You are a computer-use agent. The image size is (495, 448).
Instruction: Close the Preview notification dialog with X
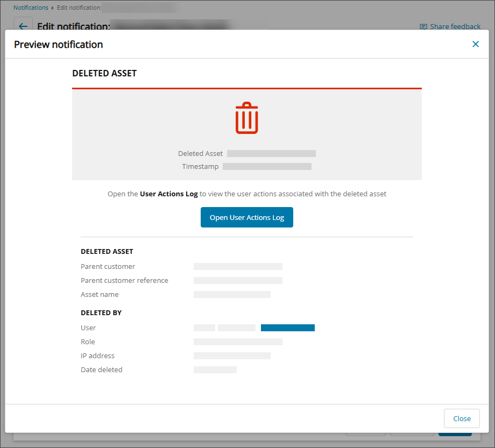475,44
